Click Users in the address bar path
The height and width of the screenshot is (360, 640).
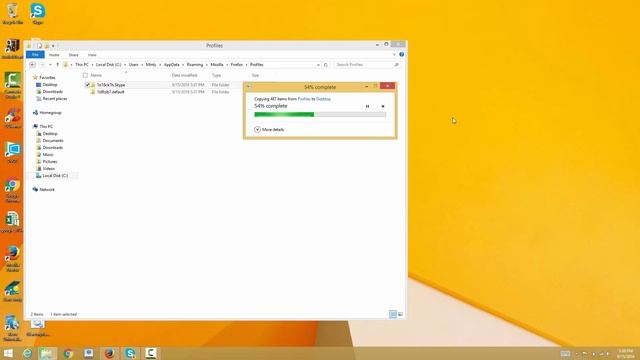[133, 65]
